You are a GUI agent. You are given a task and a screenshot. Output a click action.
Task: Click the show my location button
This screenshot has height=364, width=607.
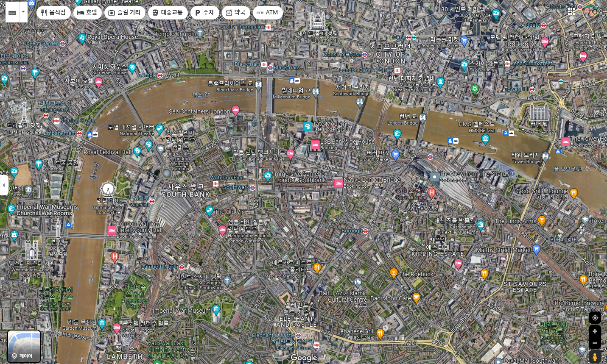click(x=595, y=318)
